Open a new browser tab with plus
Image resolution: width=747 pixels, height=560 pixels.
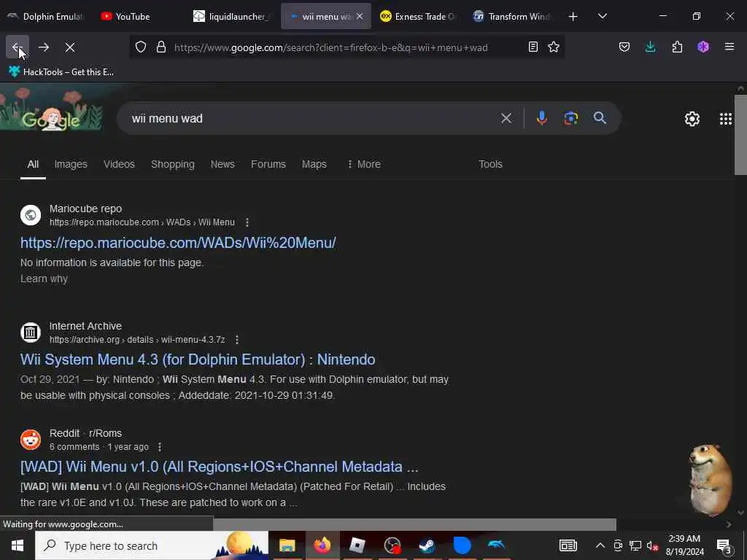click(x=573, y=17)
